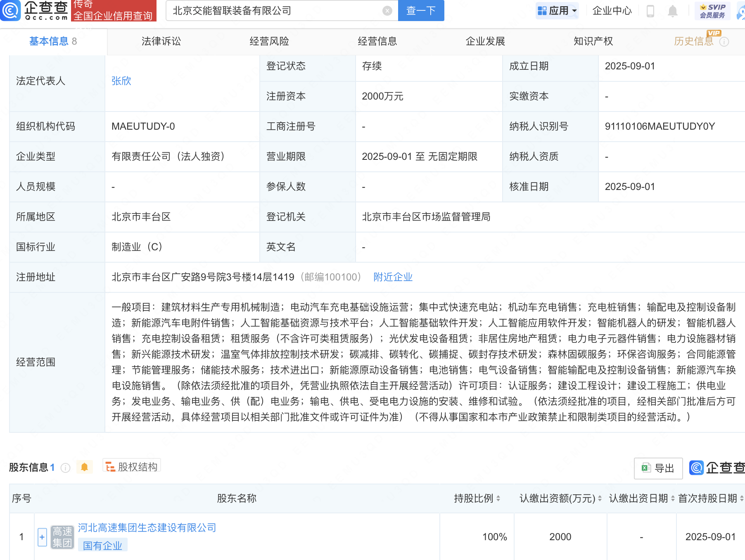Open 附近企业 link
Image resolution: width=745 pixels, height=560 pixels.
[393, 277]
